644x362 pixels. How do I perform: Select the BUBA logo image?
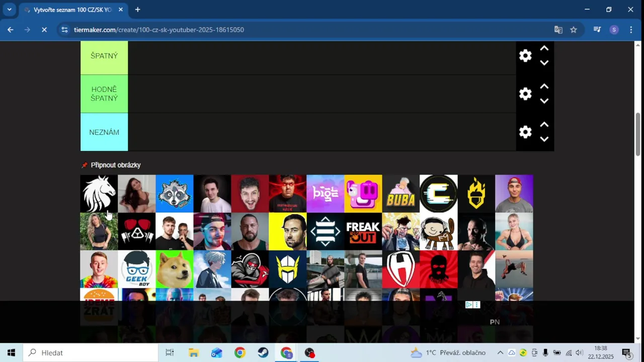pos(401,194)
